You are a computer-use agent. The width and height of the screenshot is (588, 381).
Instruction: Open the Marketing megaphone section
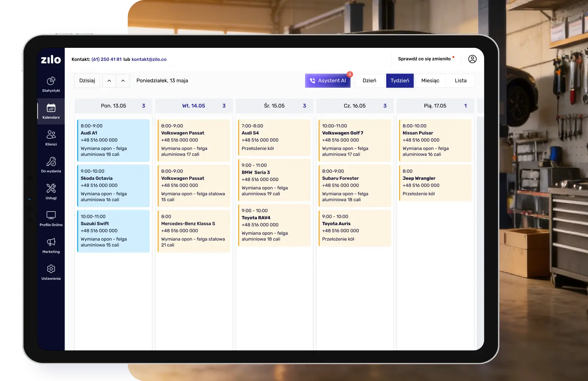tap(51, 245)
